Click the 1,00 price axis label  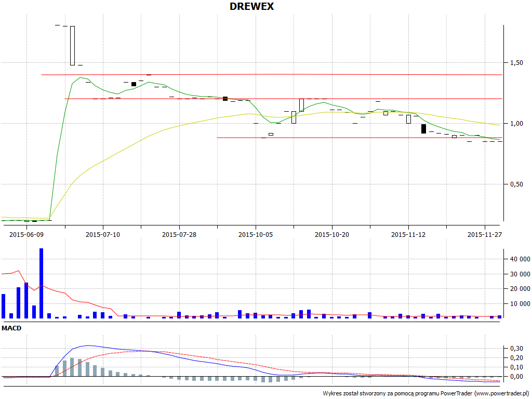click(517, 124)
